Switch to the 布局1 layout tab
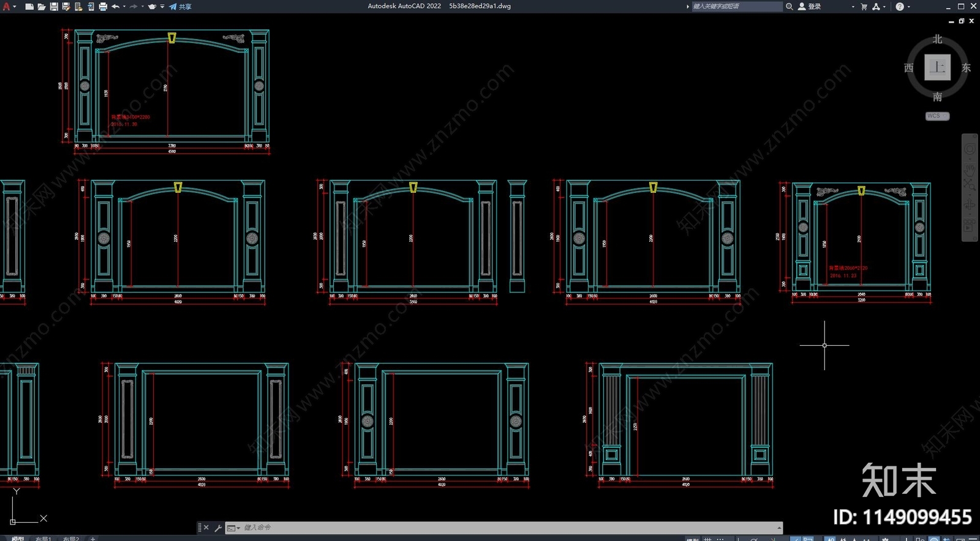This screenshot has height=541, width=980. (x=43, y=539)
